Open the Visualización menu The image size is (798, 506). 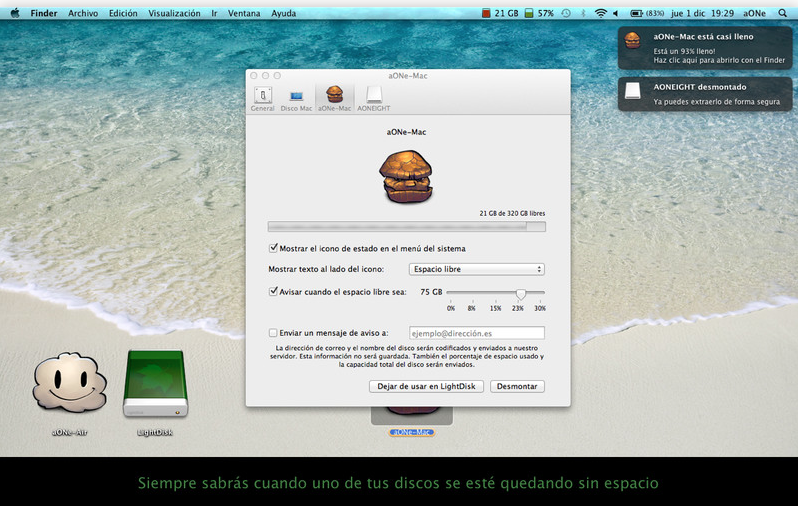click(174, 13)
